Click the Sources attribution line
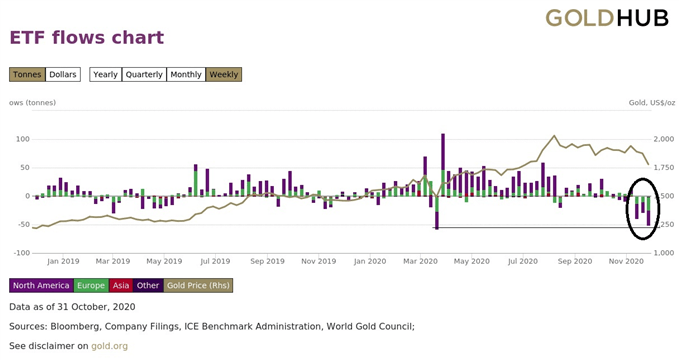This screenshot has width=679, height=360. [212, 327]
